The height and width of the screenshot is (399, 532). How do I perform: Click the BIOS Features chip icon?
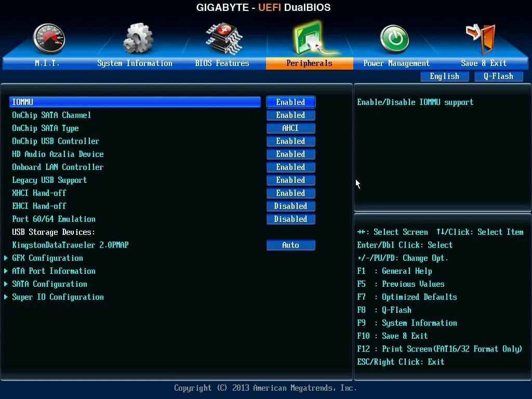(x=224, y=38)
